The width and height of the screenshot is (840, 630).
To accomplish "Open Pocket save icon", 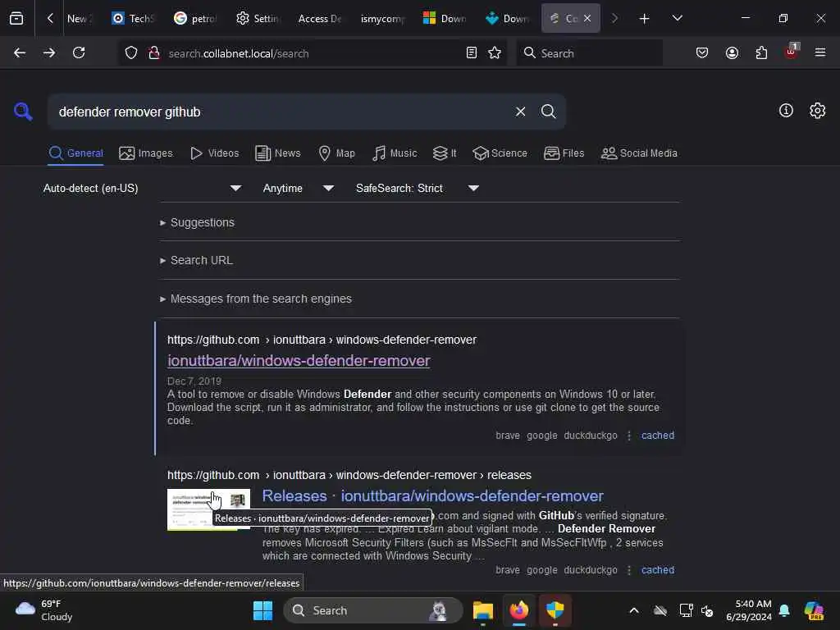I will tap(702, 53).
